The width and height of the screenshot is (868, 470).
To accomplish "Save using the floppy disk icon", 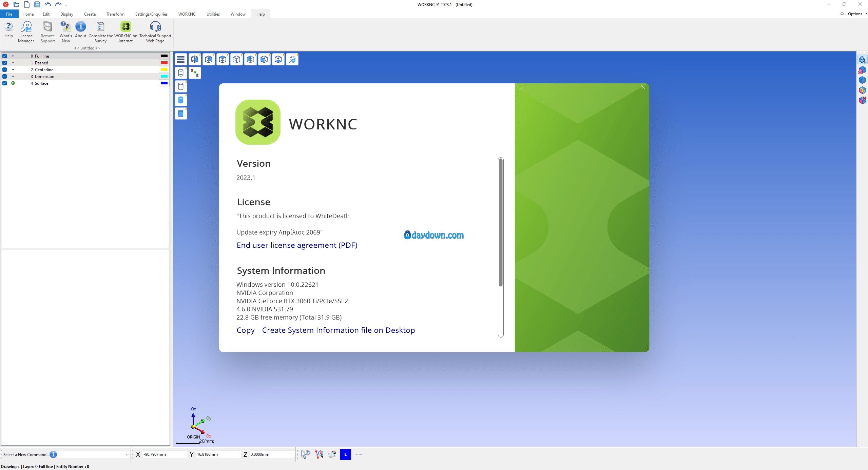I will [37, 4].
